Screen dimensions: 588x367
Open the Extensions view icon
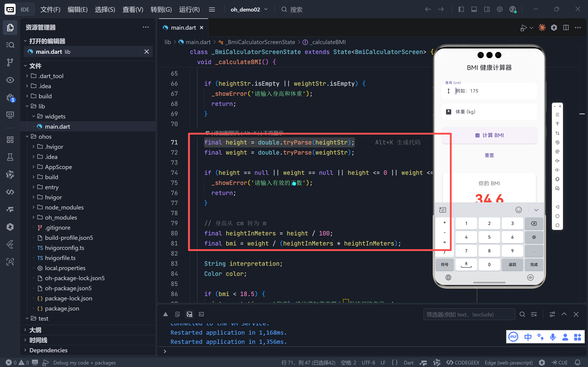10,140
